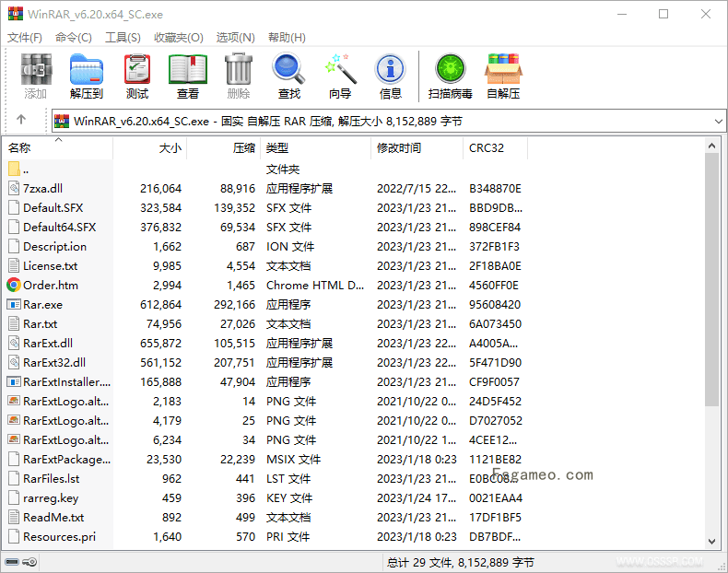The height and width of the screenshot is (573, 728).
Task: Go up one level arrow
Action: point(21,120)
